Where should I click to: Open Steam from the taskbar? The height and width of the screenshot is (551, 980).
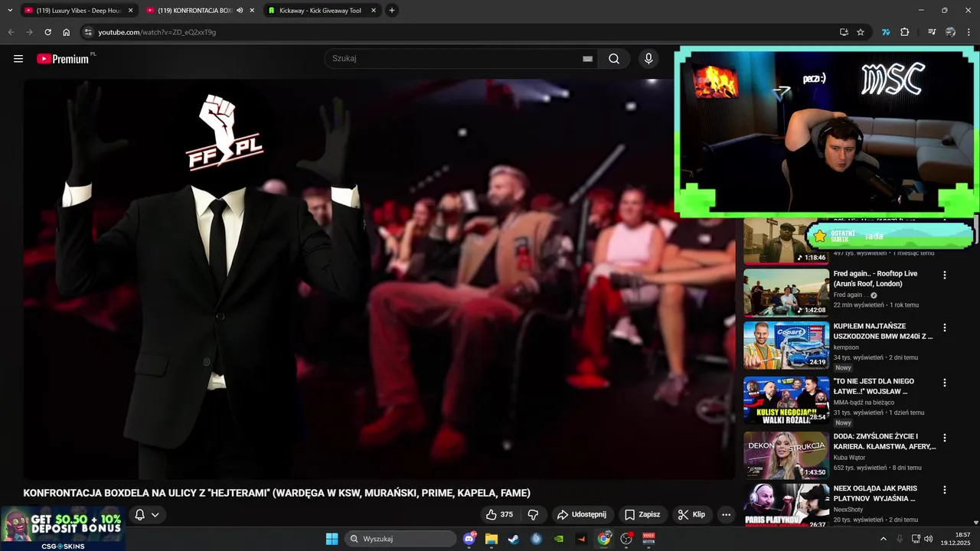(513, 539)
